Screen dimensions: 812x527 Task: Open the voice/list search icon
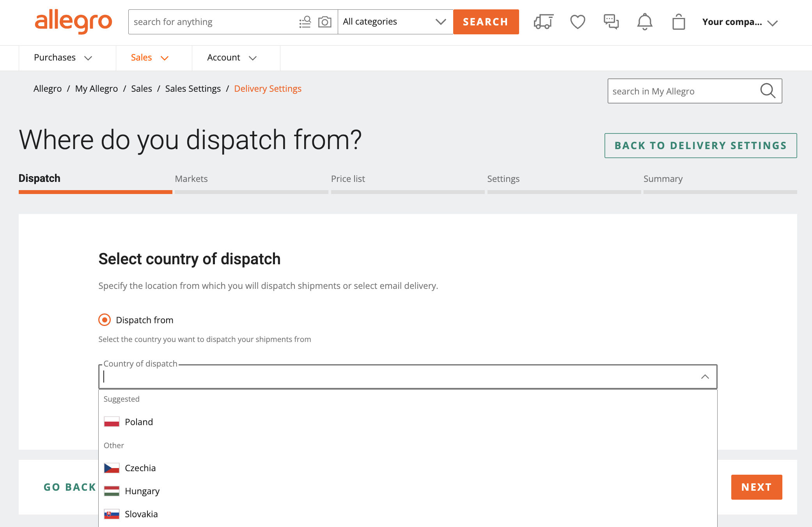click(x=305, y=22)
